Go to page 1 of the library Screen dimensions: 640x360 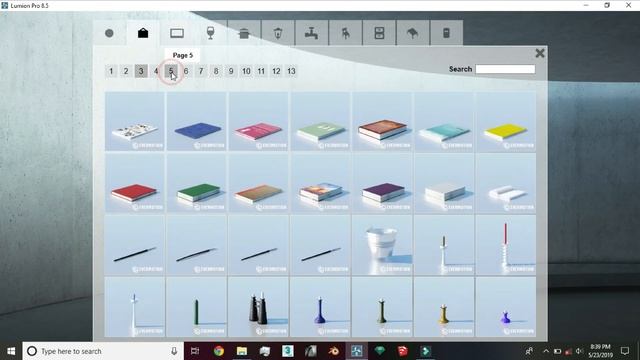pos(111,71)
